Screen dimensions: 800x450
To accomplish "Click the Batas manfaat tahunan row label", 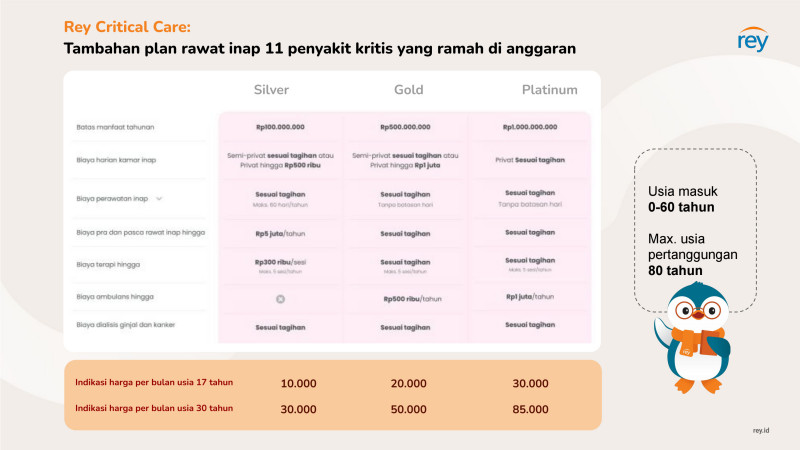I will point(115,127).
